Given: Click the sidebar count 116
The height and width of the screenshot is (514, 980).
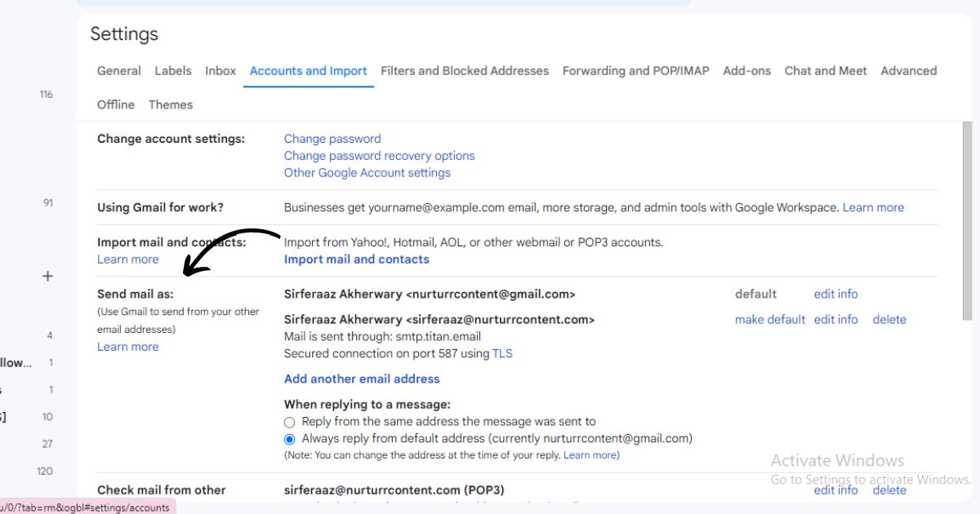Looking at the screenshot, I should (x=46, y=95).
